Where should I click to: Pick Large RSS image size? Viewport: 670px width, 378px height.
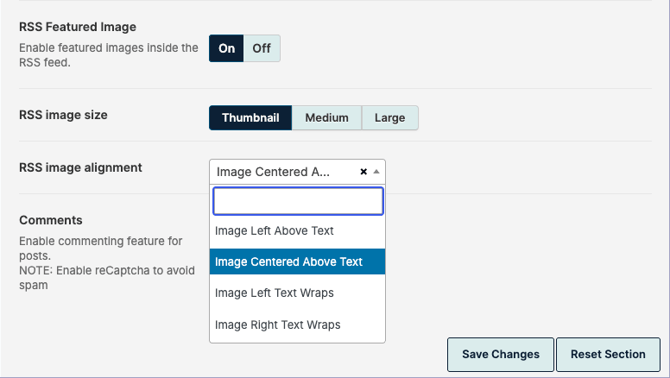click(390, 118)
